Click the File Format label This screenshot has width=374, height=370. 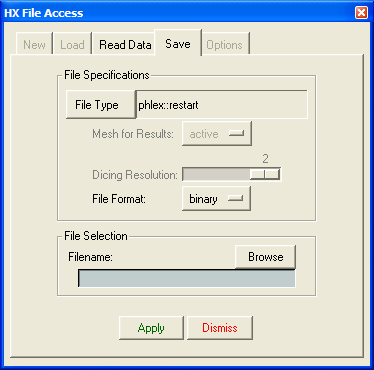point(119,199)
